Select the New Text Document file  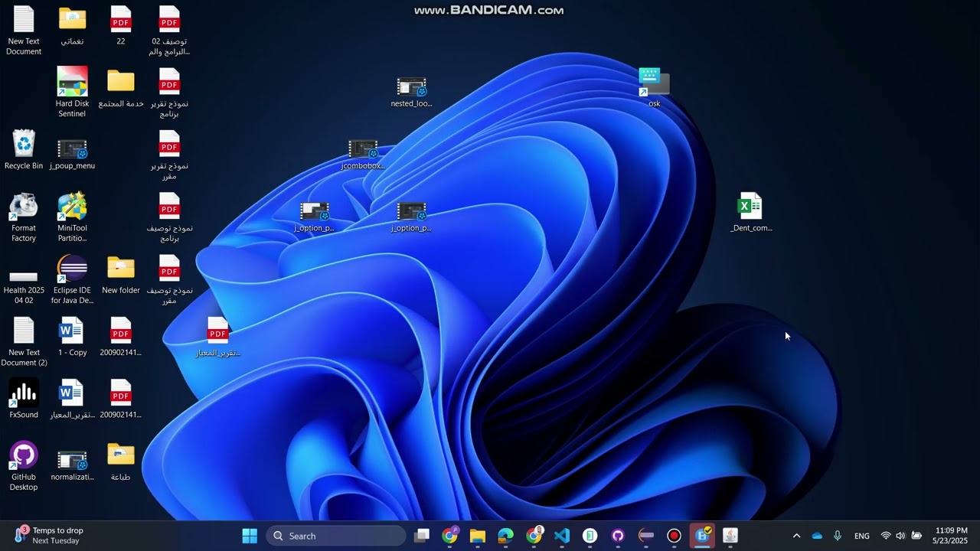tap(24, 31)
